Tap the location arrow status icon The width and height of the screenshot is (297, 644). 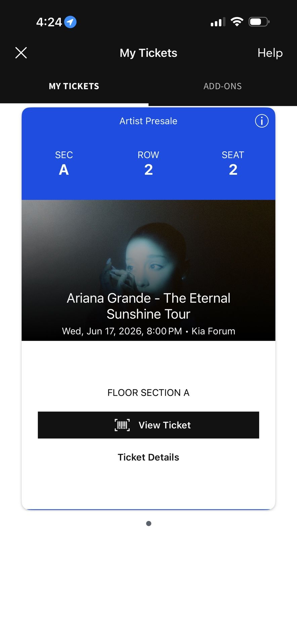pyautogui.click(x=70, y=22)
